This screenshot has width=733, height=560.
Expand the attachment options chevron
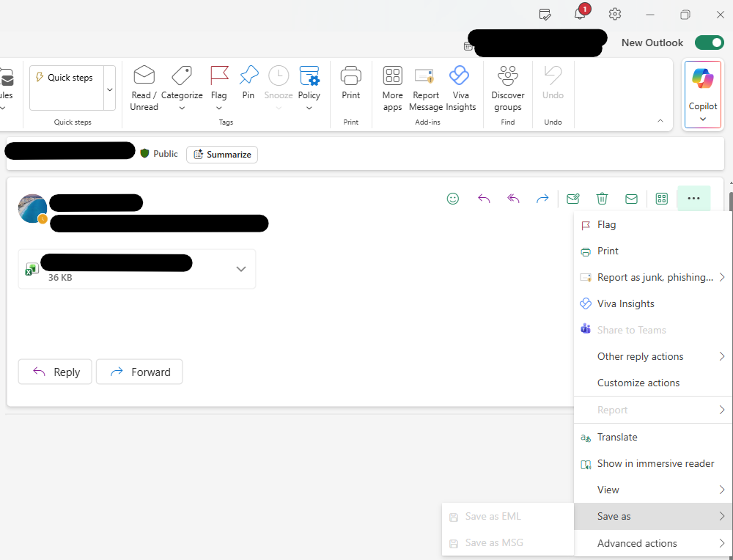(240, 269)
